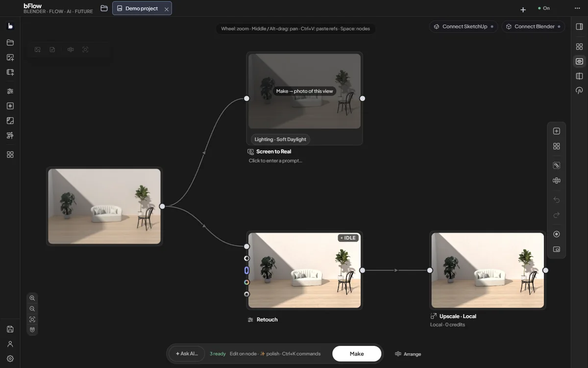
Task: Click the Make button
Action: coord(357,354)
